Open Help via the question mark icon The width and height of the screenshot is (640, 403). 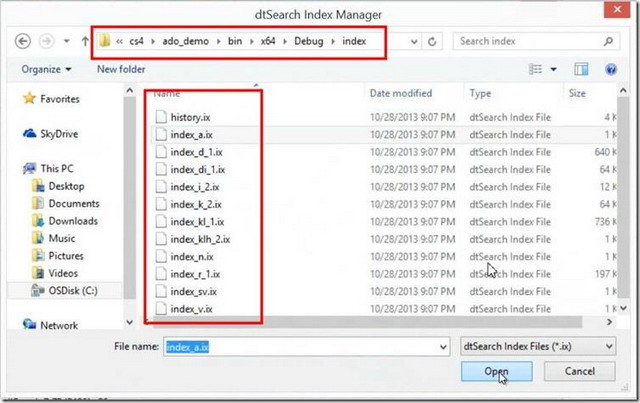(x=611, y=69)
